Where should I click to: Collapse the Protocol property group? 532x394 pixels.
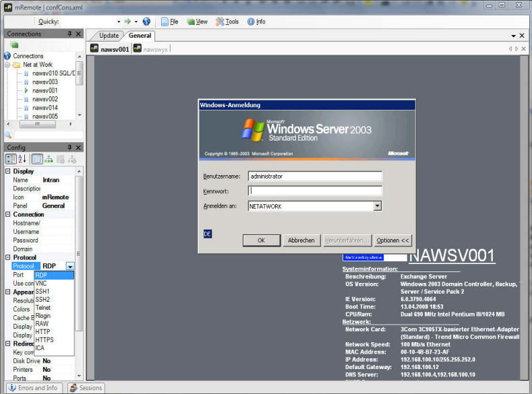click(x=8, y=257)
